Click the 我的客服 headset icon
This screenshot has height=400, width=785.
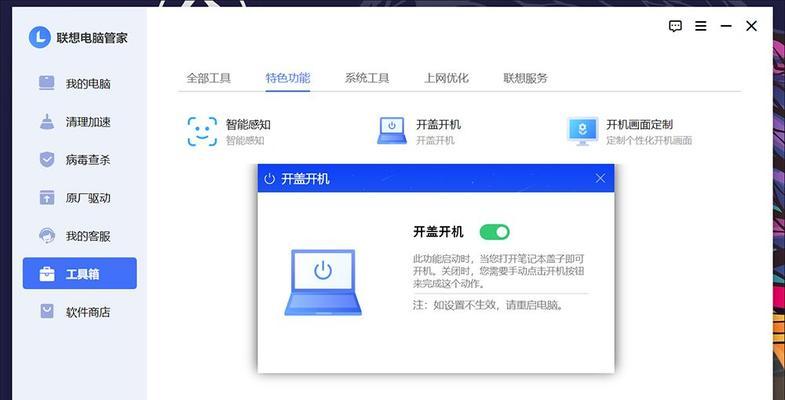coord(47,236)
